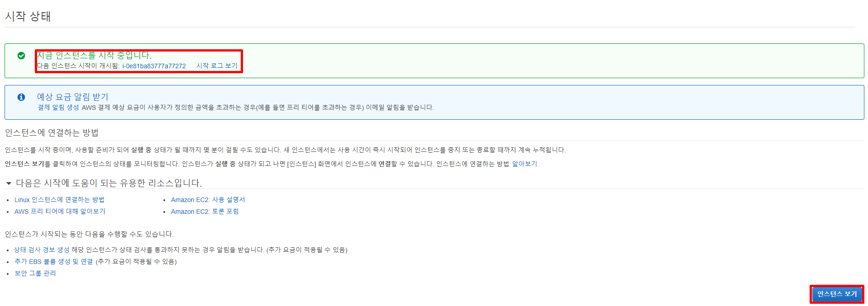The height and width of the screenshot is (306, 868).
Task: Click the 인스턴스 보기 button
Action: [x=837, y=294]
